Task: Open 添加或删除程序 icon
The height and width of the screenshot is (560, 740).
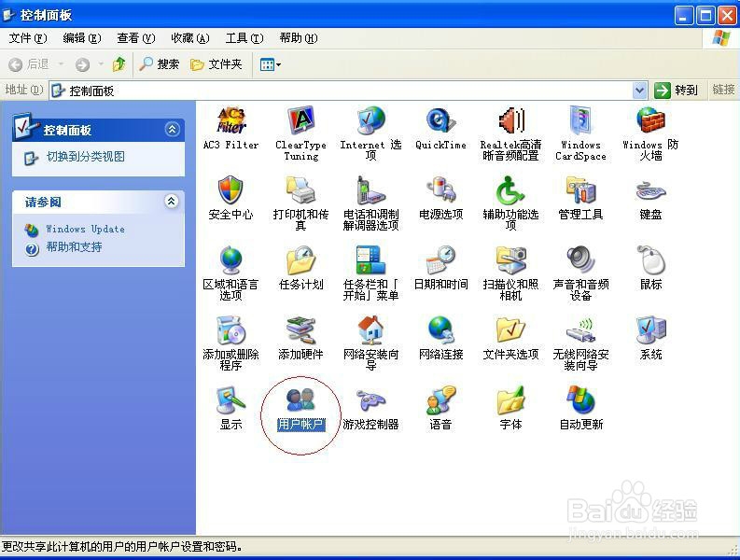Action: click(x=230, y=330)
